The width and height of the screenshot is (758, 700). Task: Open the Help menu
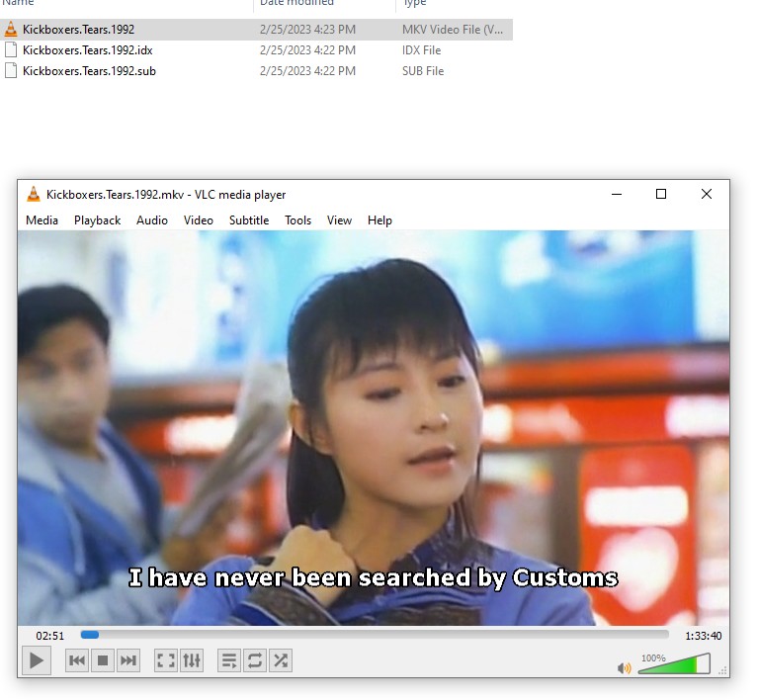coord(379,220)
